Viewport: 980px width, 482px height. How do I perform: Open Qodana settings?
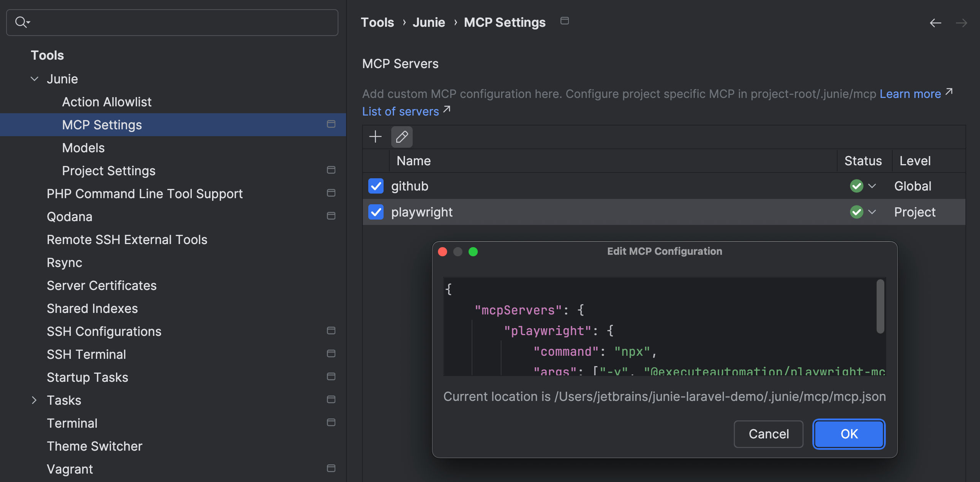click(69, 217)
